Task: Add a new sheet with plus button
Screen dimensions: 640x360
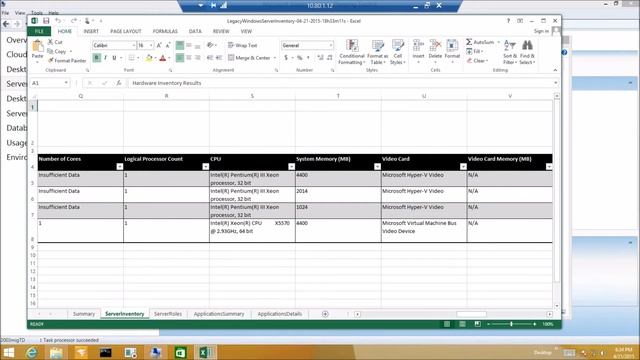Action: point(325,314)
